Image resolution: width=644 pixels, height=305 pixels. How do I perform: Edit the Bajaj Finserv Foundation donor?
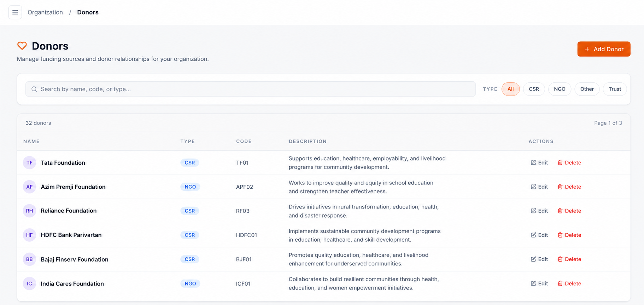click(539, 259)
